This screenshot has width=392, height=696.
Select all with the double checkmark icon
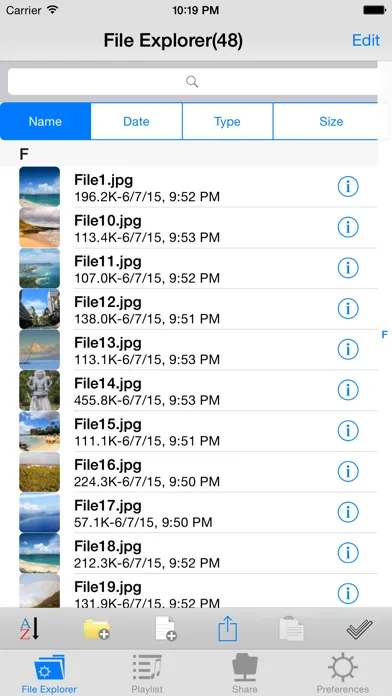359,629
